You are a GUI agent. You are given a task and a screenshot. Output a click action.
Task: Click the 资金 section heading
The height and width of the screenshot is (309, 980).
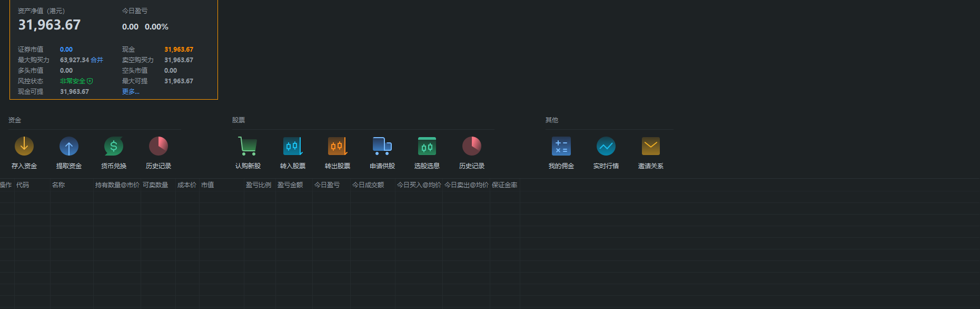click(15, 120)
